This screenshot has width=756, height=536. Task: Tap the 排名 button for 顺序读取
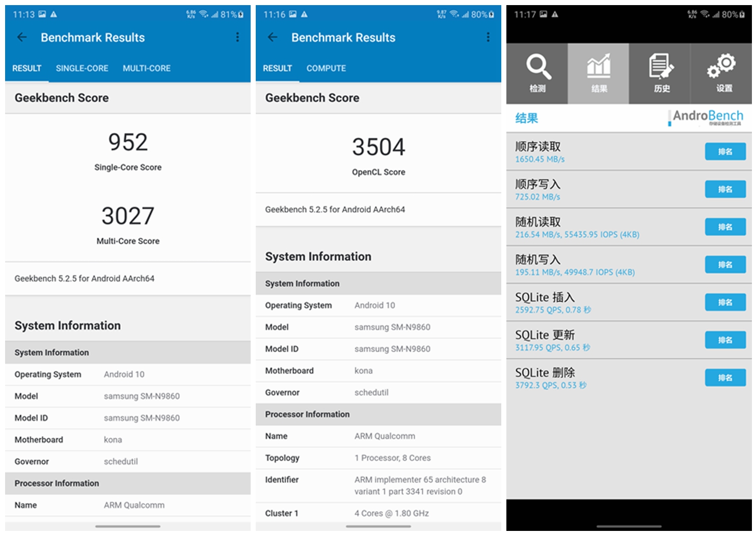[x=725, y=152]
